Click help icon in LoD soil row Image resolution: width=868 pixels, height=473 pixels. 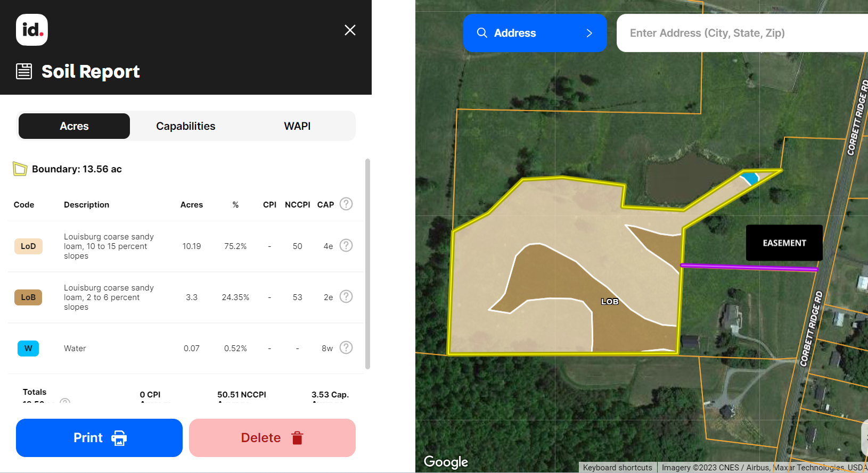tap(346, 245)
